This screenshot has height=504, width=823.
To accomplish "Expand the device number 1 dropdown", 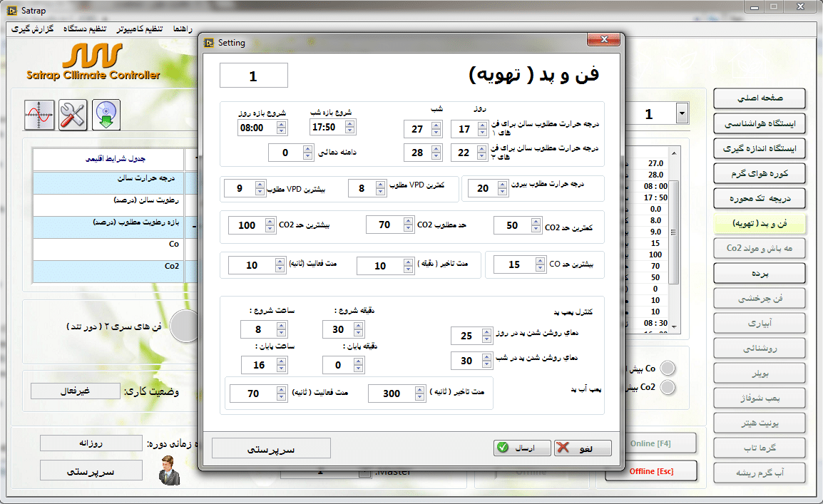I will pos(682,113).
